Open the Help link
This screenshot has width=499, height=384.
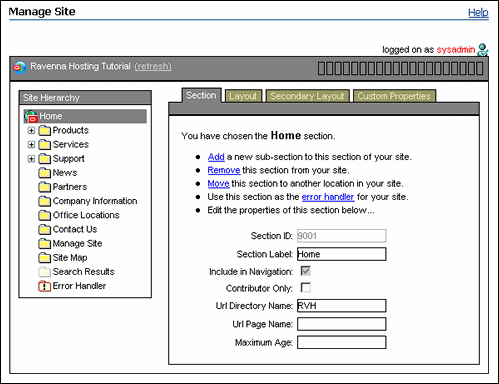[478, 13]
